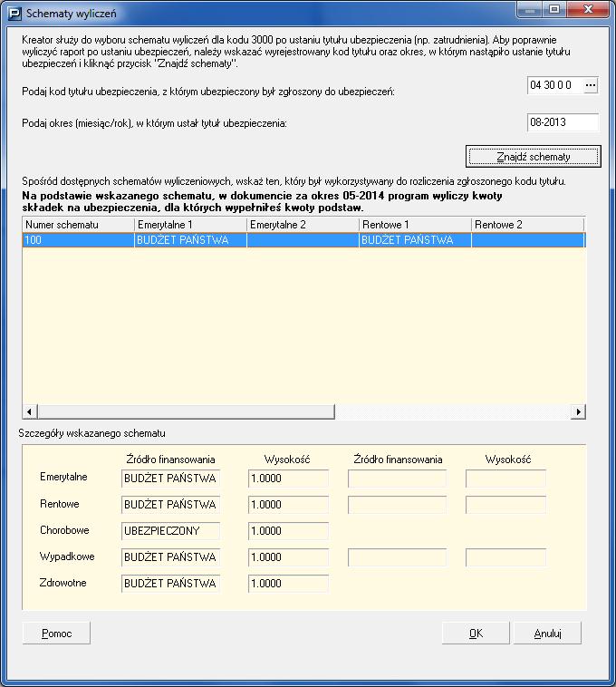Open insurance code picker ellipsis button
Viewport: 616px width, 687px height.
click(x=591, y=85)
